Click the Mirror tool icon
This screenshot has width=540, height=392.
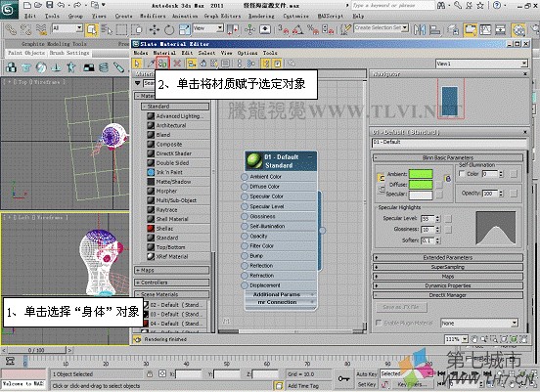[x=420, y=30]
